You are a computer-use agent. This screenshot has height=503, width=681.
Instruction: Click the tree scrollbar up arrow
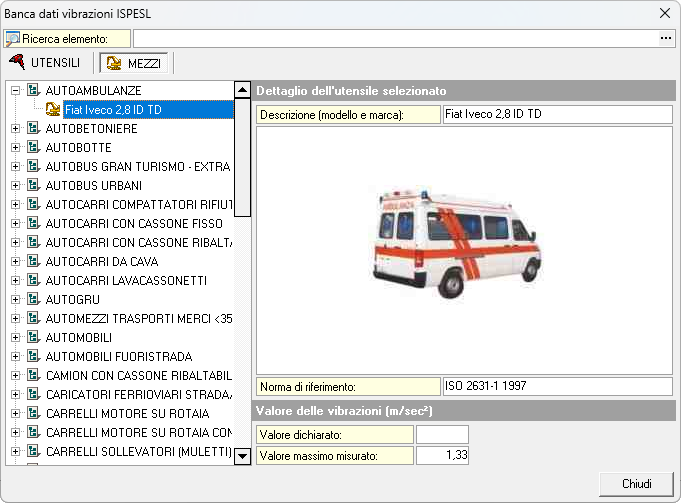point(242,89)
